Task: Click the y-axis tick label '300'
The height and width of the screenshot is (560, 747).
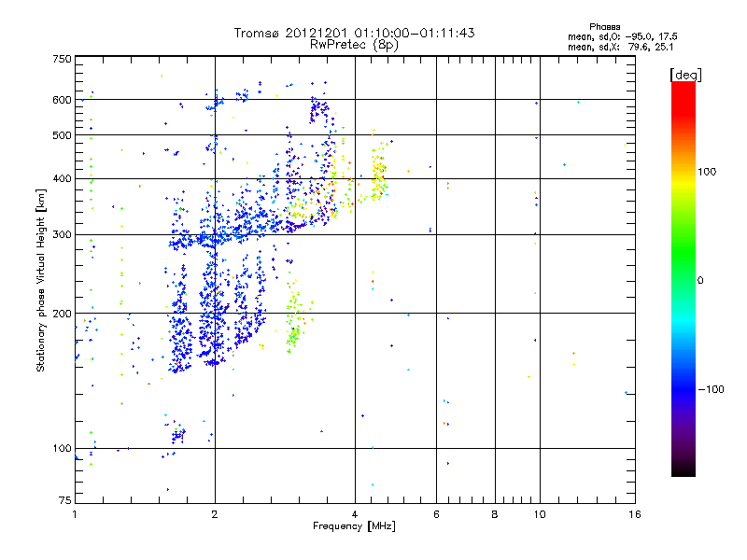Action: (62, 235)
